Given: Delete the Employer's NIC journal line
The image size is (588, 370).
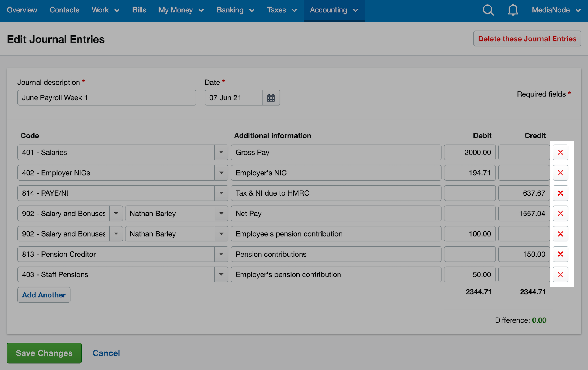Looking at the screenshot, I should pos(560,173).
